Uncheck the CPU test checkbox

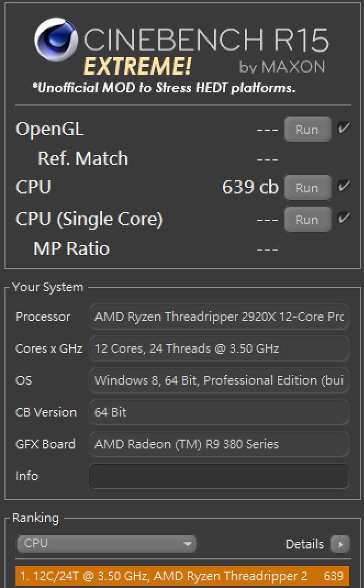pos(344,187)
